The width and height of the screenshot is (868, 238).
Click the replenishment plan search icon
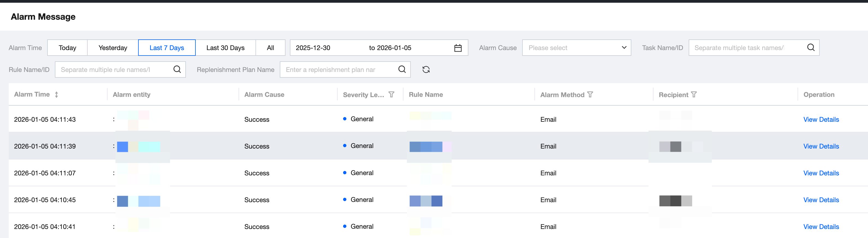(x=402, y=69)
